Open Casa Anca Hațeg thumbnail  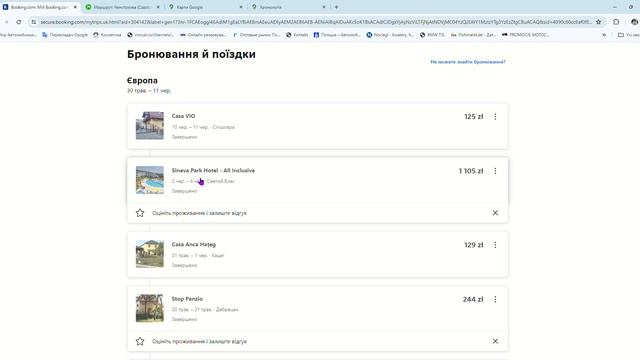pos(150,254)
